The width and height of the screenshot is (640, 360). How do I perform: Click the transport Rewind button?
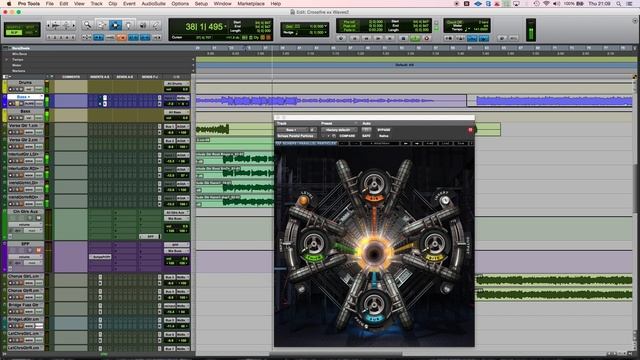click(366, 38)
